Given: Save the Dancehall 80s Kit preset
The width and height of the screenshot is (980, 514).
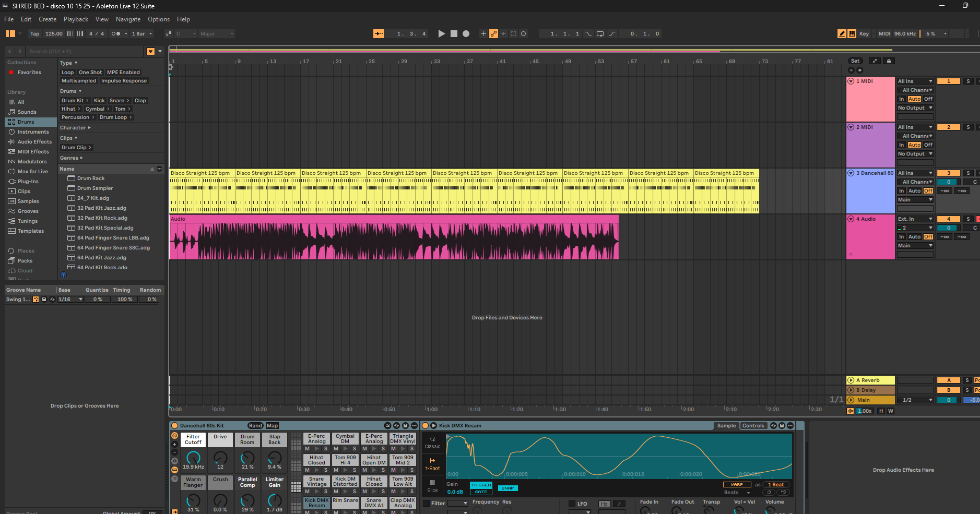Looking at the screenshot, I should [x=405, y=426].
